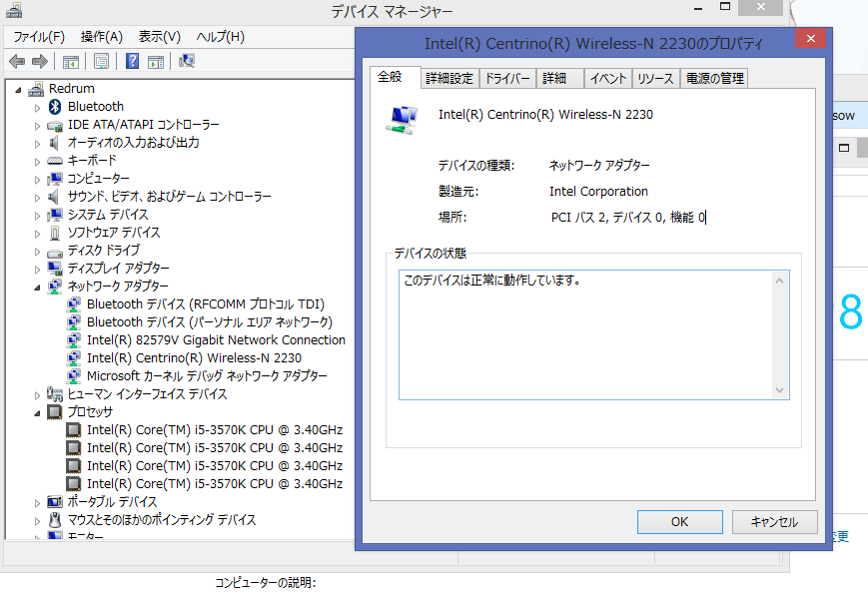Select Bluetooth デバイス (RFCOMM プロトコル TDI)
The height and width of the screenshot is (593, 868).
206,304
